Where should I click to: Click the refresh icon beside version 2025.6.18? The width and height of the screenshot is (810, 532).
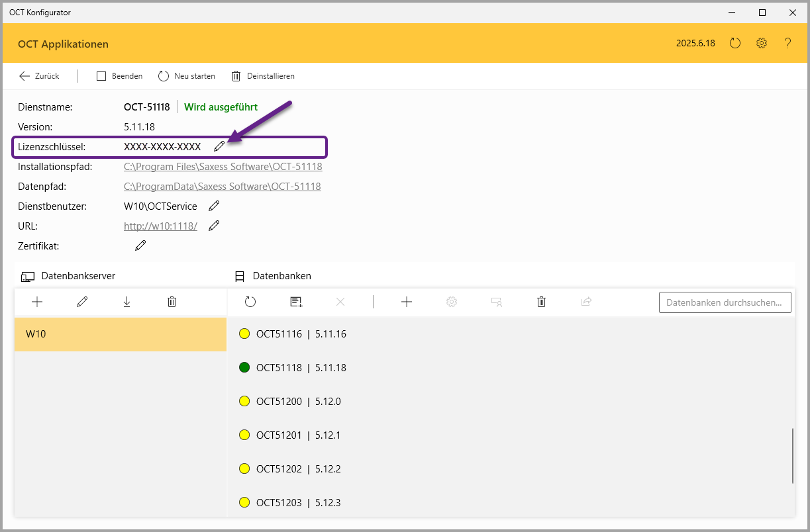tap(735, 43)
